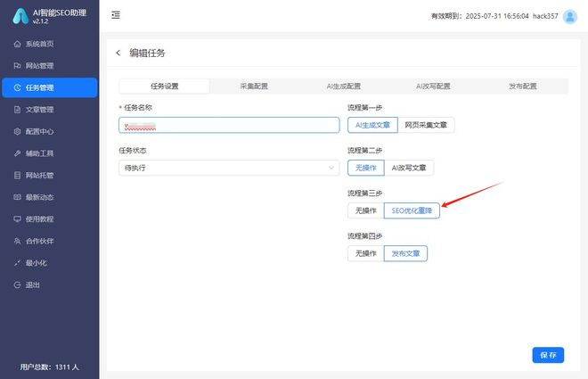This screenshot has width=588, height=379.
Task: Select AI改写文章 for step two
Action: pyautogui.click(x=409, y=168)
